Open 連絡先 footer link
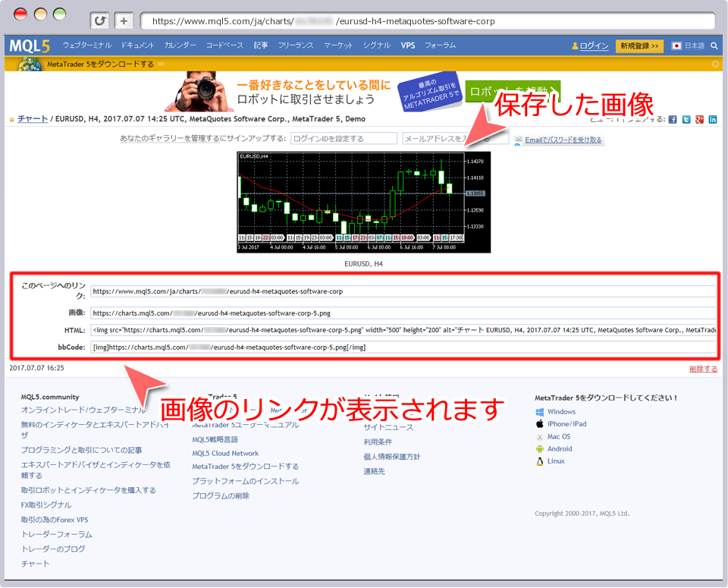The image size is (728, 588). [x=374, y=471]
